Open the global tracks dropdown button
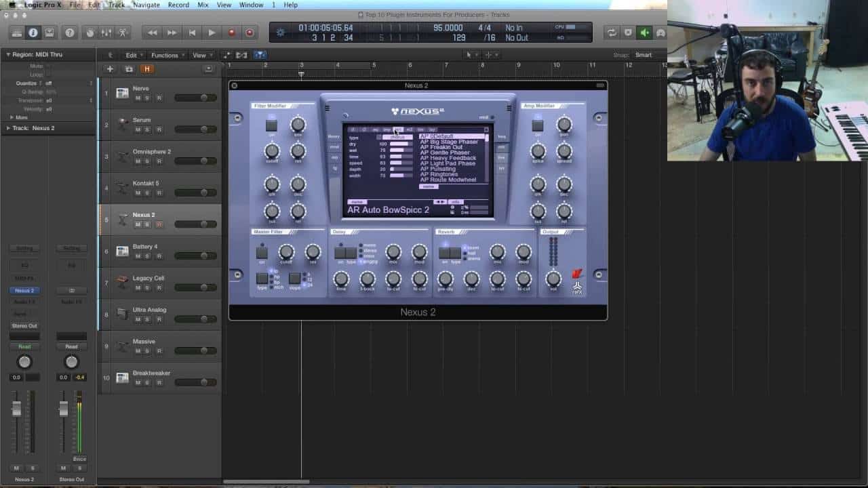Image resolution: width=868 pixels, height=488 pixels. (x=208, y=68)
